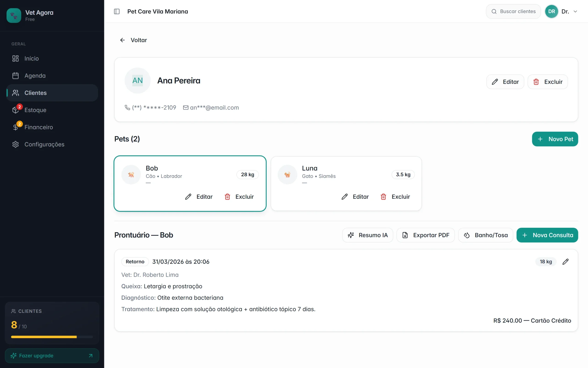Click the R$ 240.00 — Cartão Crédito amount
This screenshot has width=588, height=368.
532,321
